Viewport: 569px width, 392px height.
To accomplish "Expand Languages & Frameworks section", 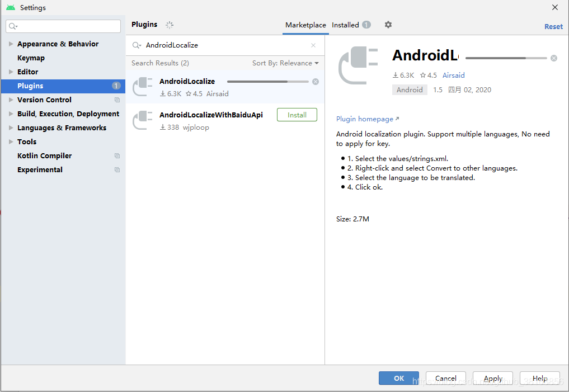I will tap(11, 127).
